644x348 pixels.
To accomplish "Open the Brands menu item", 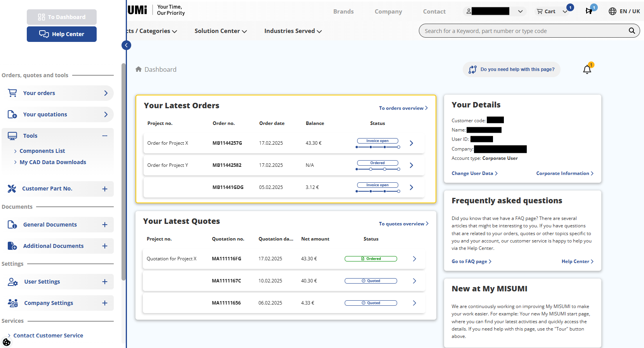I will coord(343,12).
